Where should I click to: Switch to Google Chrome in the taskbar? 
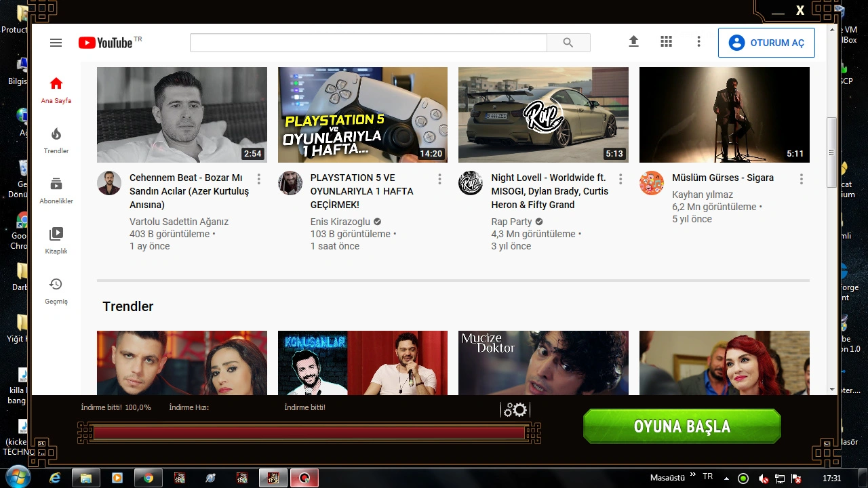149,478
